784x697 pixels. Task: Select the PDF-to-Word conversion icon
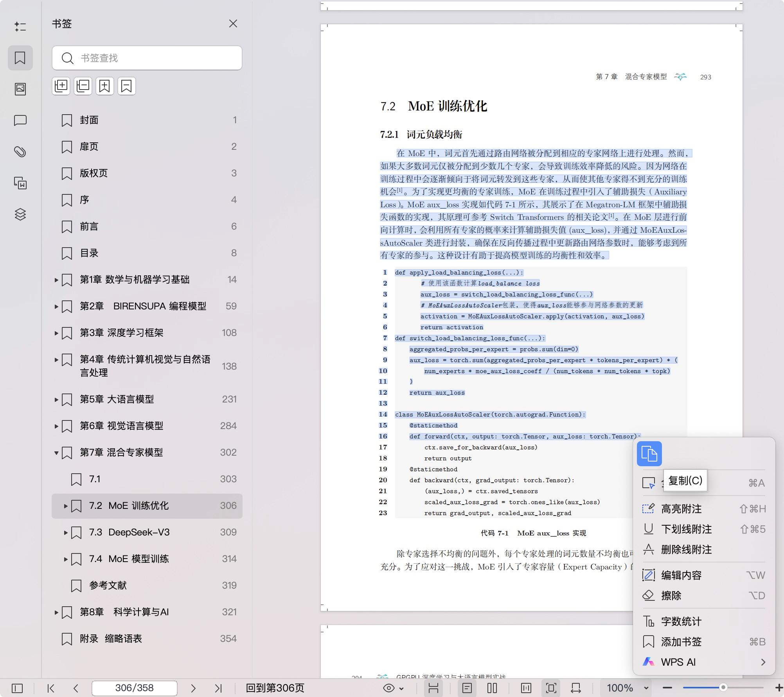tap(20, 183)
